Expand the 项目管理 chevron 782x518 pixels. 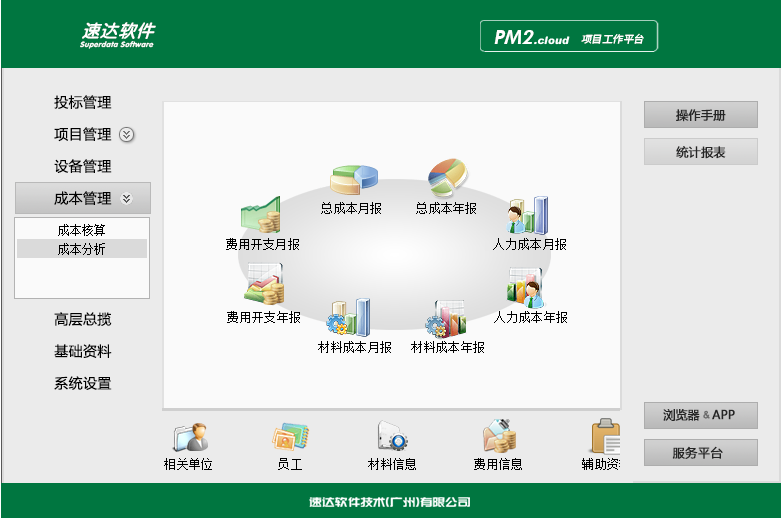click(127, 135)
